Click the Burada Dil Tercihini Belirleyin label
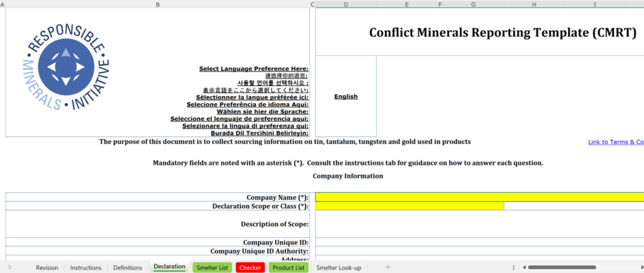This screenshot has height=273, width=644. click(x=260, y=133)
